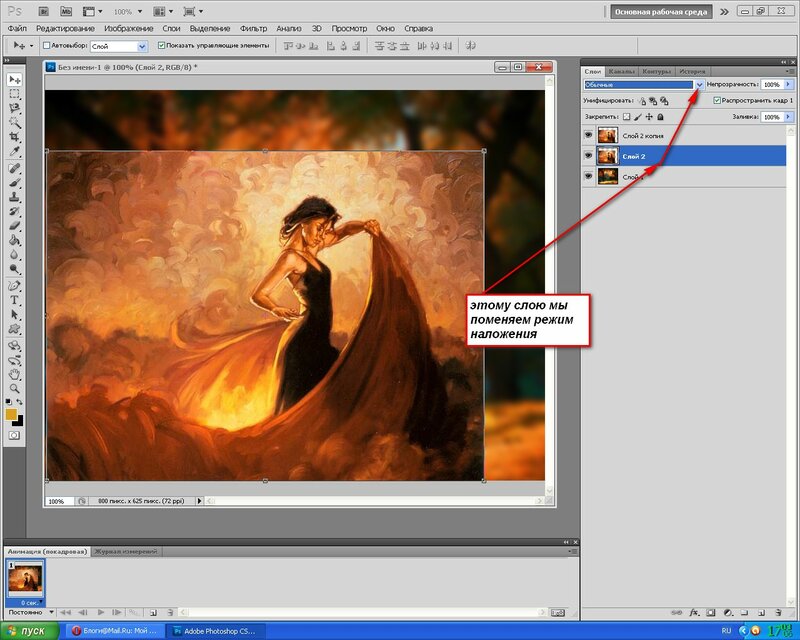Screen dimensions: 800x640
Task: Hide the selected Слой 2 layer
Action: [x=588, y=156]
